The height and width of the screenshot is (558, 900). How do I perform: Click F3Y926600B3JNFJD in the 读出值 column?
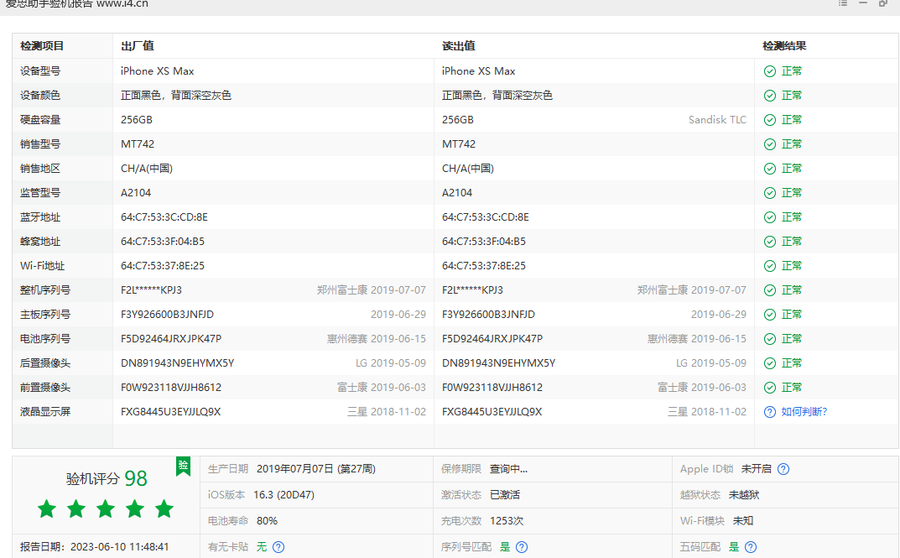point(488,315)
